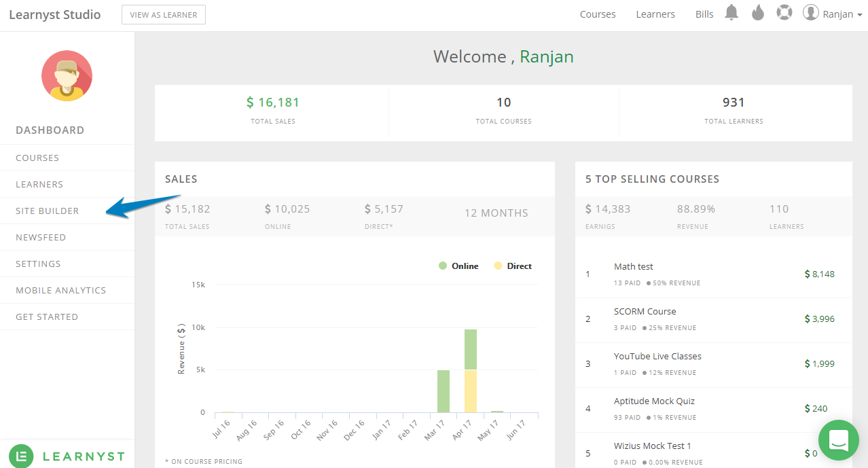Click the user avatar icon beside Ranjan
This screenshot has width=868, height=468.
(x=810, y=13)
